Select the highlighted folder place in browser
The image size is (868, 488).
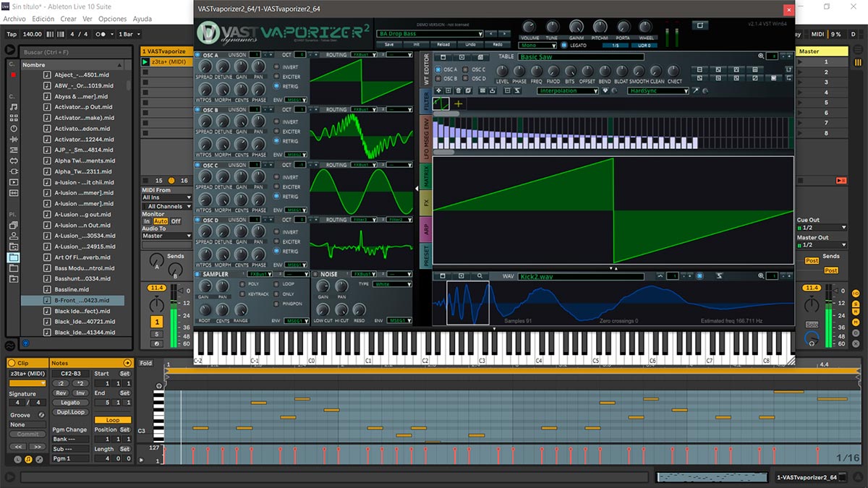(x=14, y=257)
